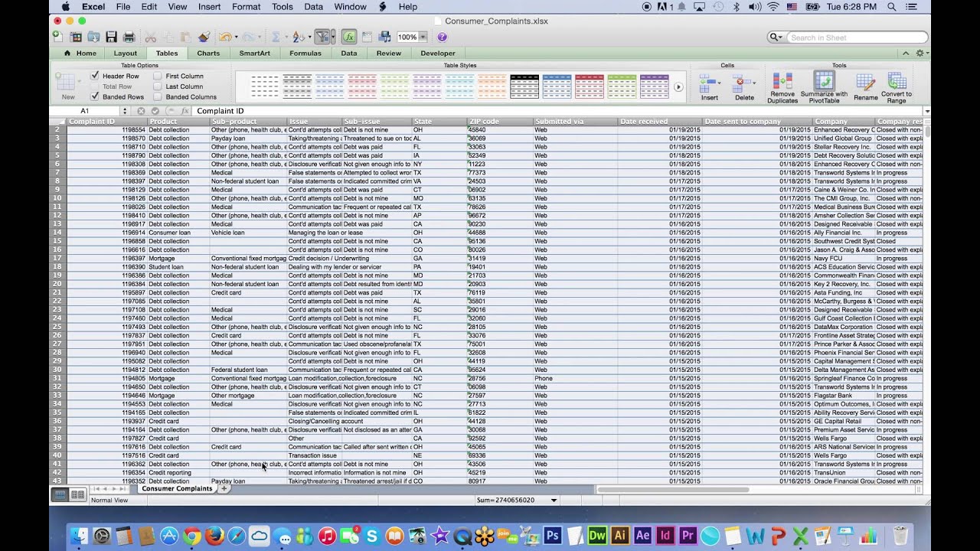Image resolution: width=980 pixels, height=551 pixels.
Task: Open Photoshop from the Dock
Action: (x=552, y=536)
